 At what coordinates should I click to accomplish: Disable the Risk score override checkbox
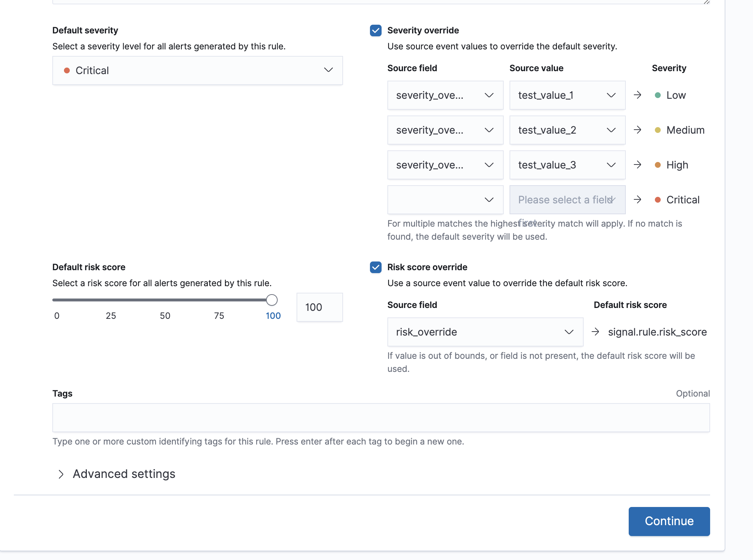(375, 267)
